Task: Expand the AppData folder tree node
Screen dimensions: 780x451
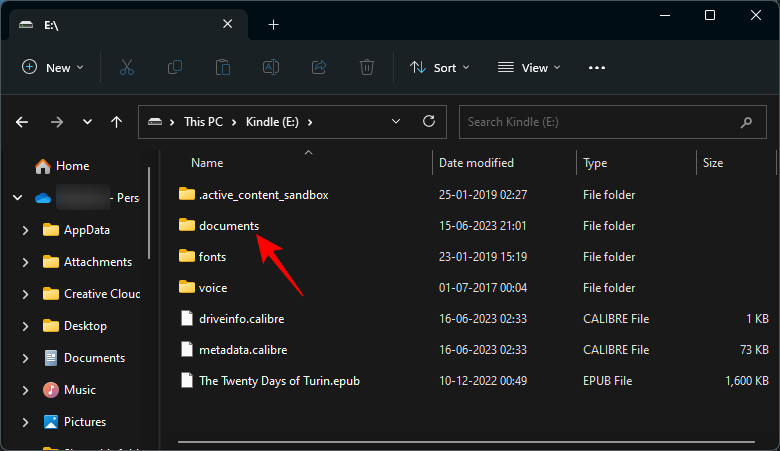Action: (x=25, y=230)
